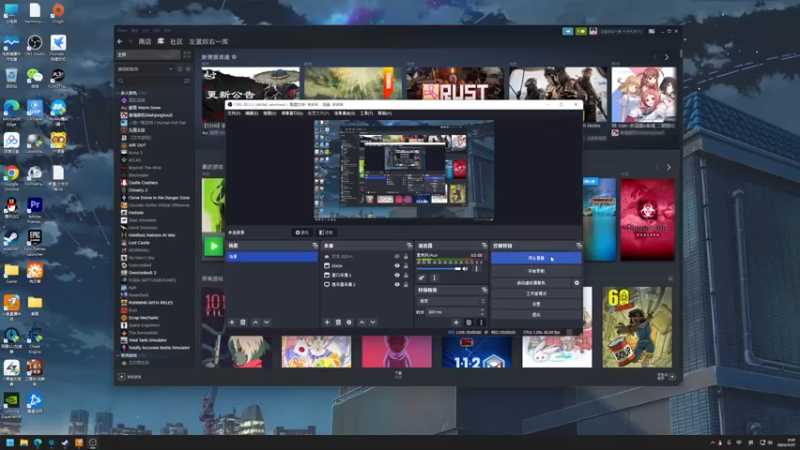The width and height of the screenshot is (800, 450).
Task: Click Steam library search magnifier
Action: coord(121,81)
